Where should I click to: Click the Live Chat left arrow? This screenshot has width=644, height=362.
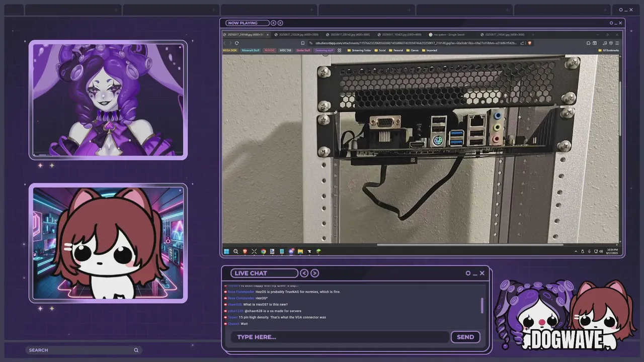[304, 273]
